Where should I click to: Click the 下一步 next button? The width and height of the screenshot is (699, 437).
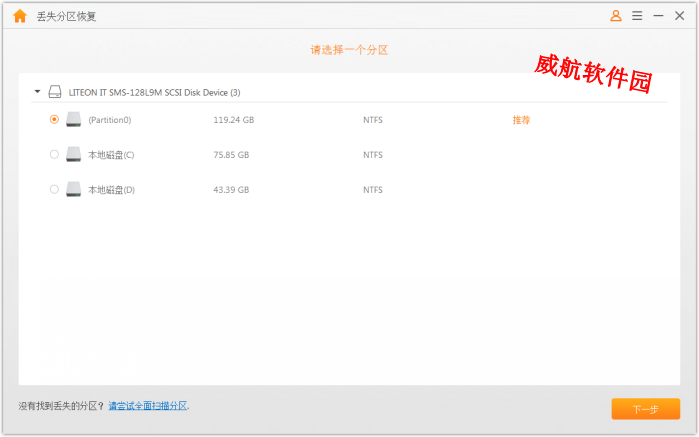click(645, 409)
